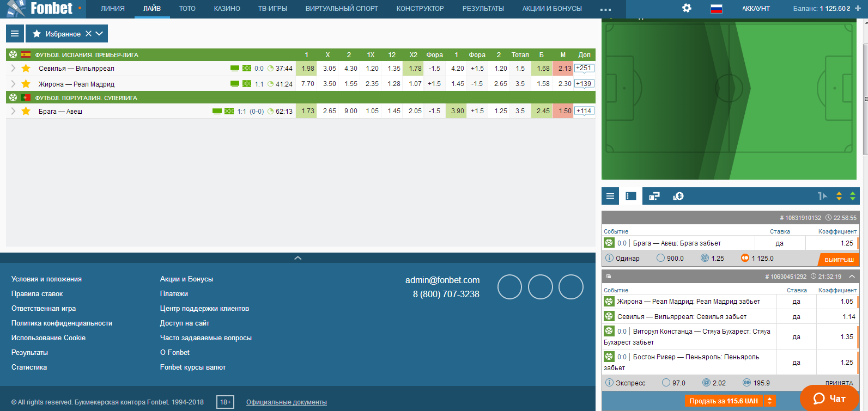This screenshot has height=411, width=868.
Task: Open the КАЗИНО menu item
Action: pos(227,9)
